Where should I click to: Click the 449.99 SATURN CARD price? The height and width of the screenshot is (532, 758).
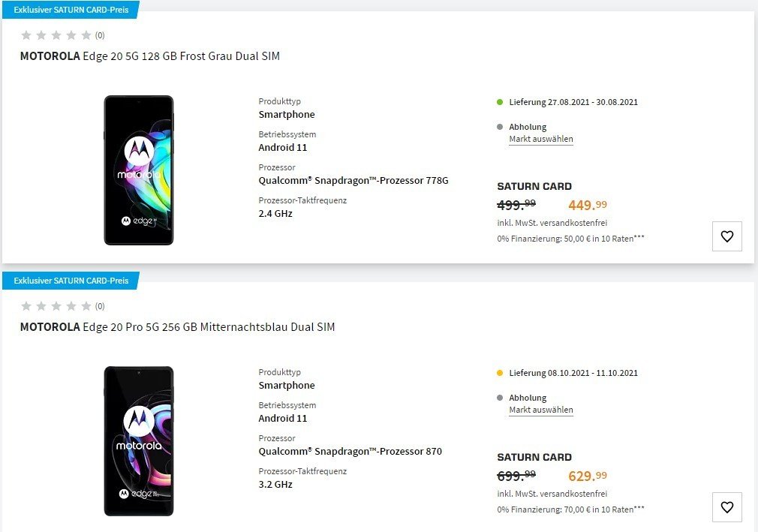(588, 205)
